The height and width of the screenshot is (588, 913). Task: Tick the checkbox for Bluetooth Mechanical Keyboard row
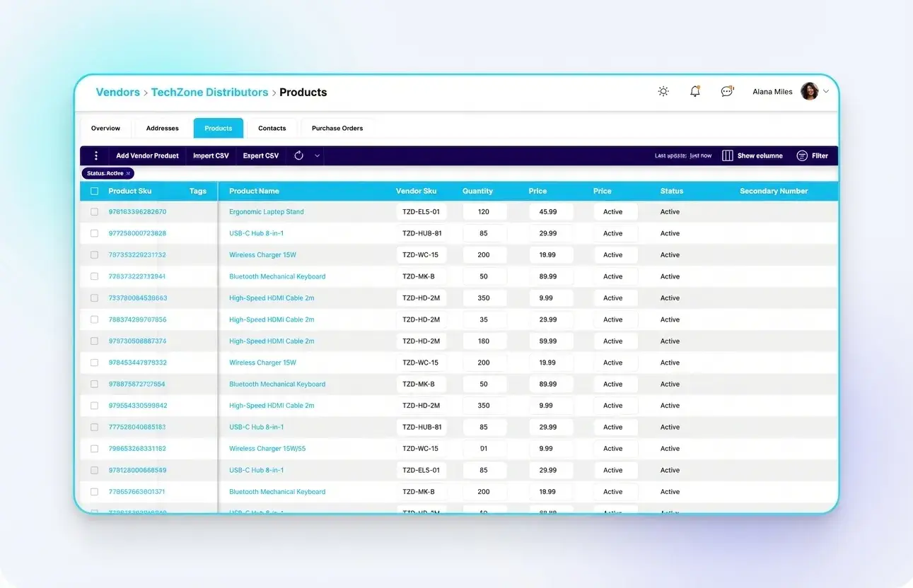point(94,276)
